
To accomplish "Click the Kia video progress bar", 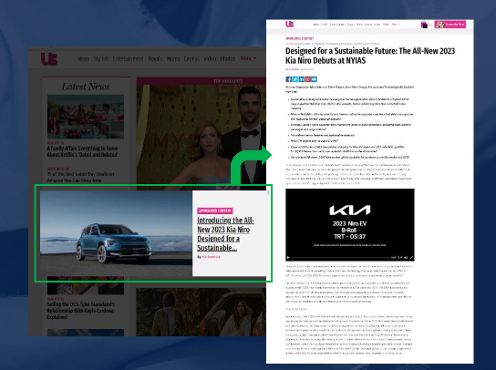I will coord(340,257).
